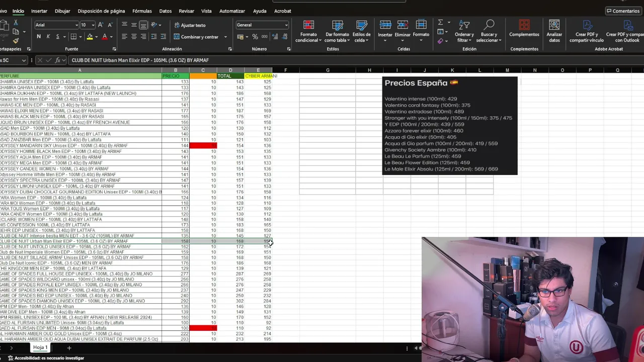
Task: Click the Copy icon in Portapapeles
Action: [x=16, y=32]
